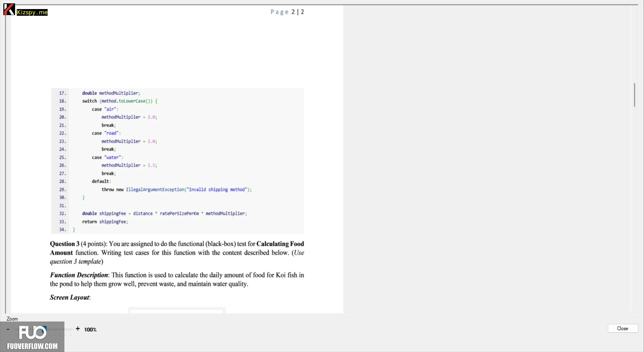Click the zoom slider track
644x352 pixels.
coord(44,329)
